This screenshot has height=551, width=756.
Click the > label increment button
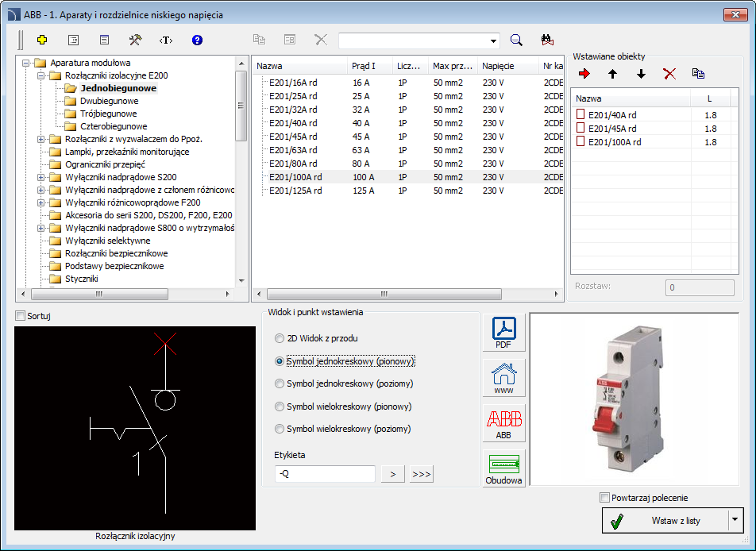392,474
